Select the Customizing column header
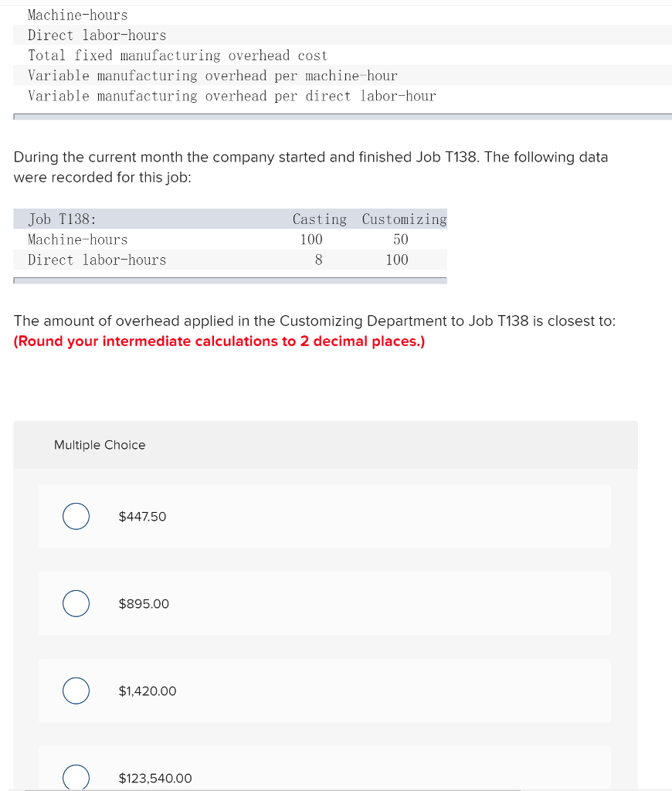 point(404,219)
